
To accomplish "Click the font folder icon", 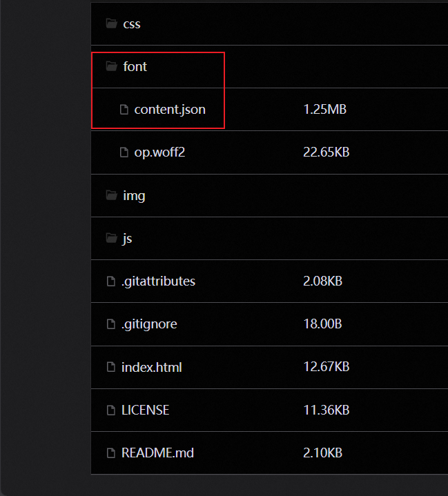I will [111, 66].
